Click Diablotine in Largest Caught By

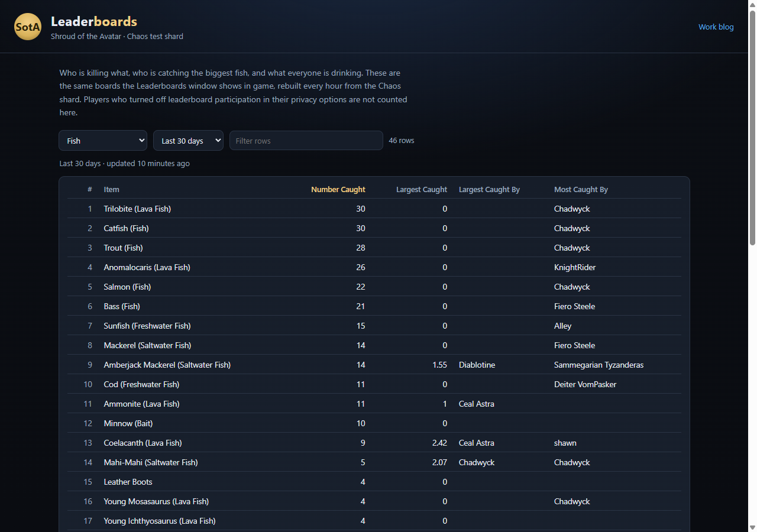(477, 365)
